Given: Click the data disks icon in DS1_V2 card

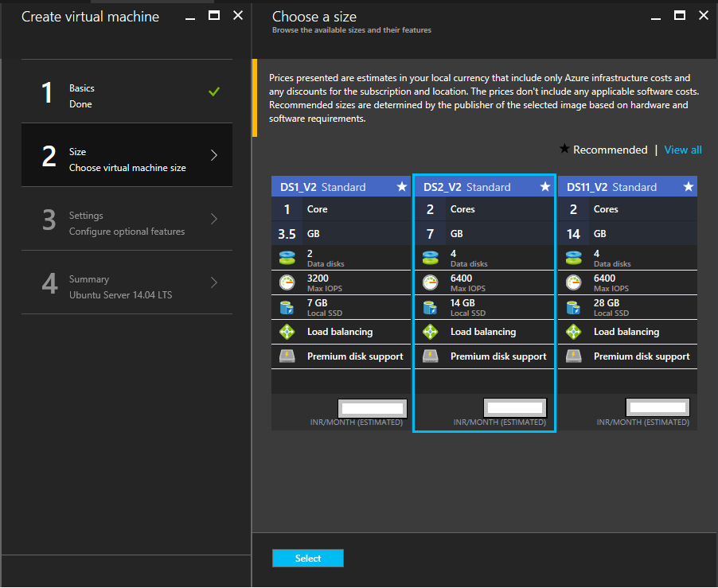Looking at the screenshot, I should point(287,258).
